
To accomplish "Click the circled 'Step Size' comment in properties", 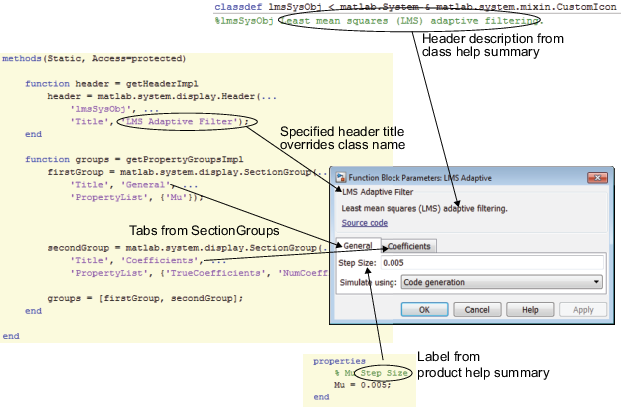I will pyautogui.click(x=384, y=373).
